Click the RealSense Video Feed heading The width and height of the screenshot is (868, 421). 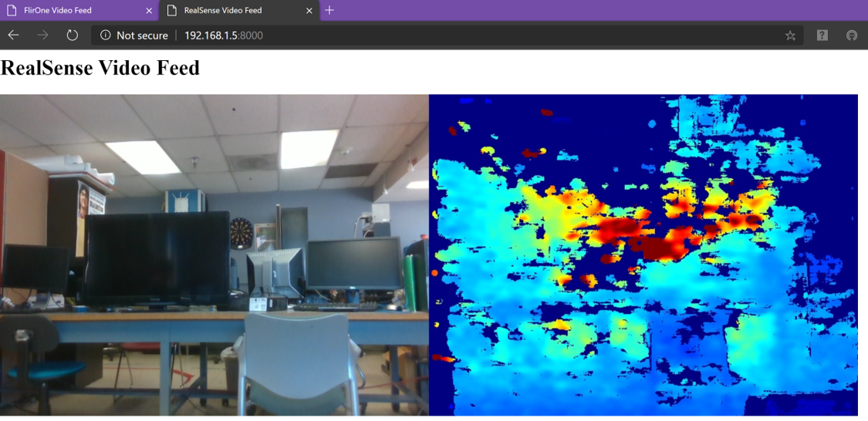(x=100, y=68)
